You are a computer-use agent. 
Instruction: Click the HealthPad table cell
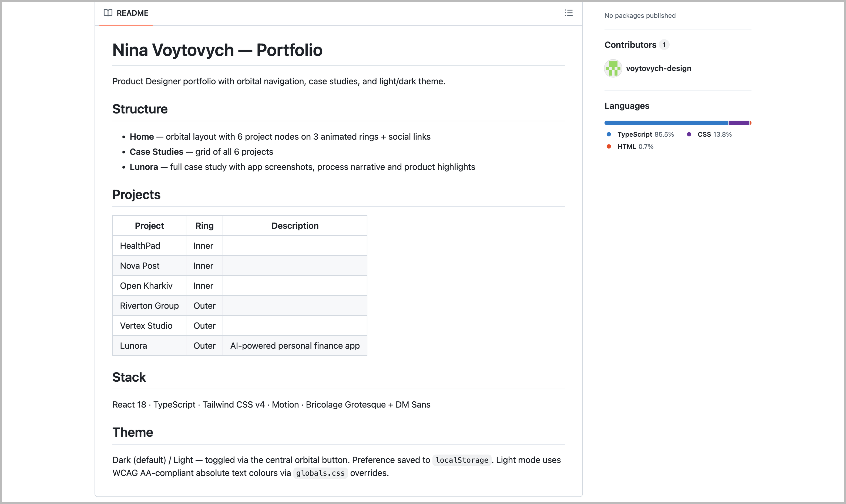tap(149, 246)
